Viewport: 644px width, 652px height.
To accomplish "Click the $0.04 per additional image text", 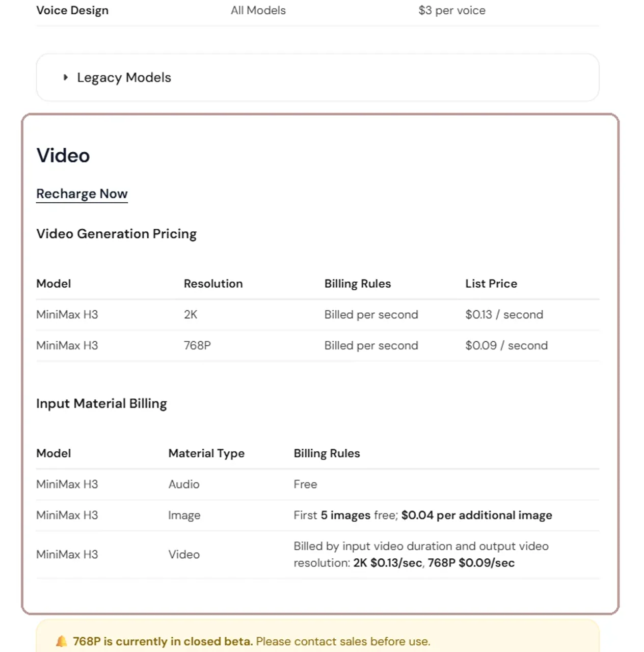I will tap(477, 515).
